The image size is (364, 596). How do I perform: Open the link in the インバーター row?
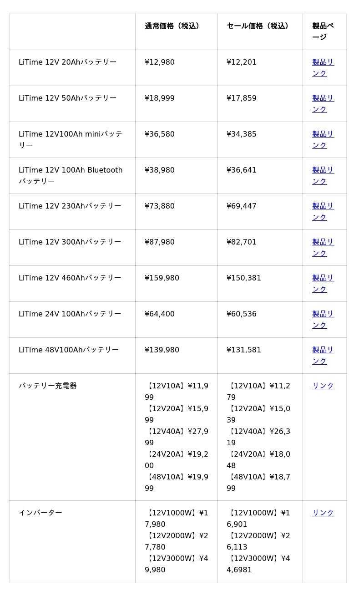point(323,513)
